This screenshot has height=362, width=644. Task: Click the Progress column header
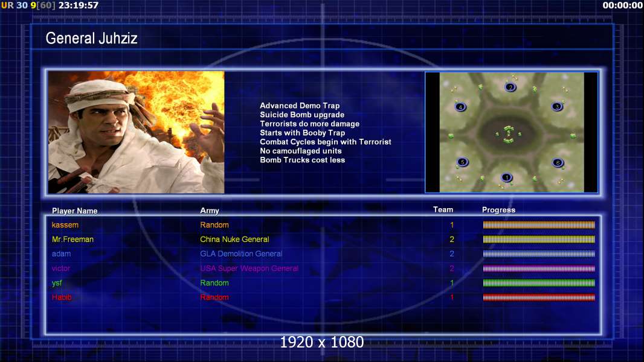pos(498,210)
